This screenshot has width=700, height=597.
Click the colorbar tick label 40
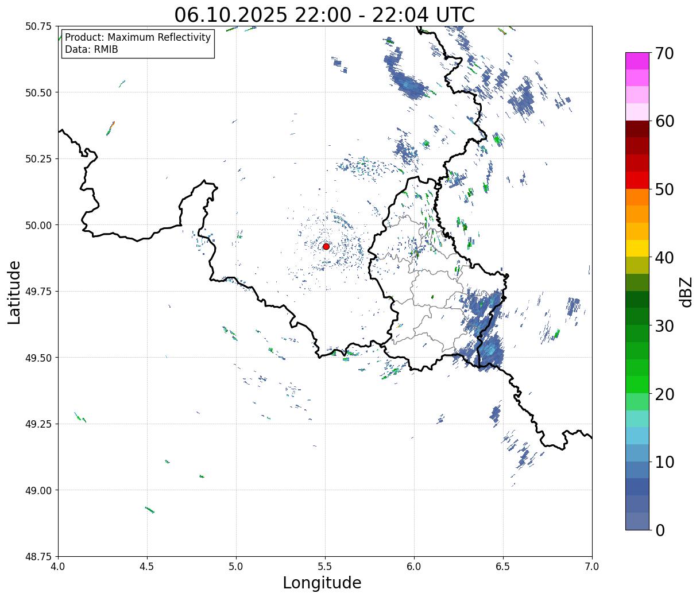pyautogui.click(x=664, y=257)
